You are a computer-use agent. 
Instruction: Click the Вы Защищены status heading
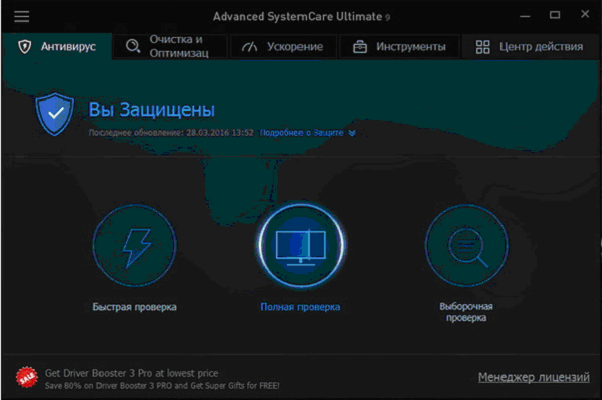152,109
